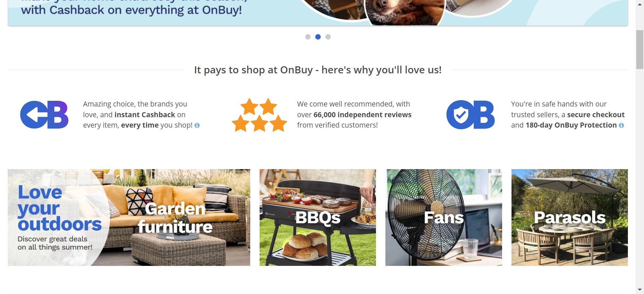Open the Parasols category tile
Viewport: 644px width, 294px height.
coord(570,217)
